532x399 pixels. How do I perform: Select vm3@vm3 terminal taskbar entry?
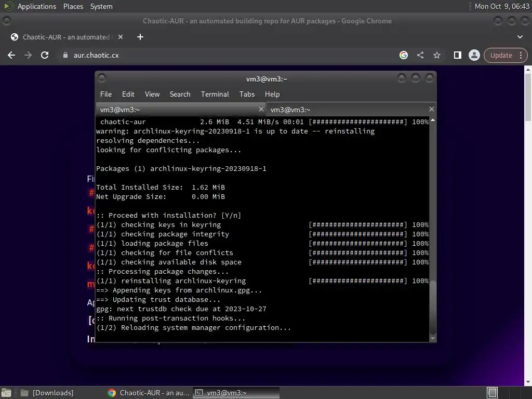pyautogui.click(x=236, y=393)
